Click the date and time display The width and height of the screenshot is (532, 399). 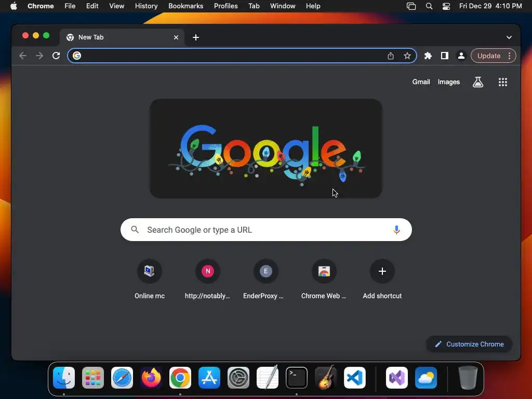[x=490, y=6]
